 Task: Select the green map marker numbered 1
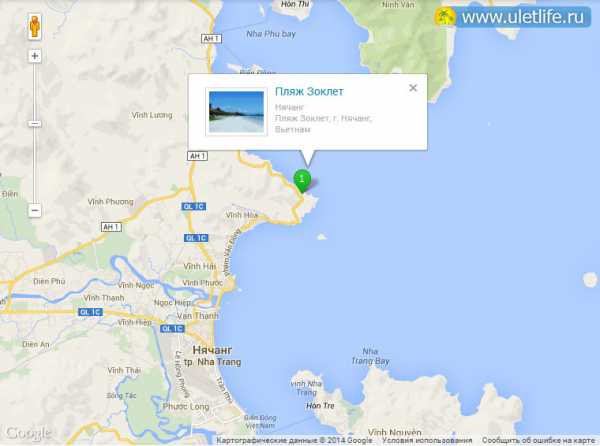pyautogui.click(x=302, y=181)
